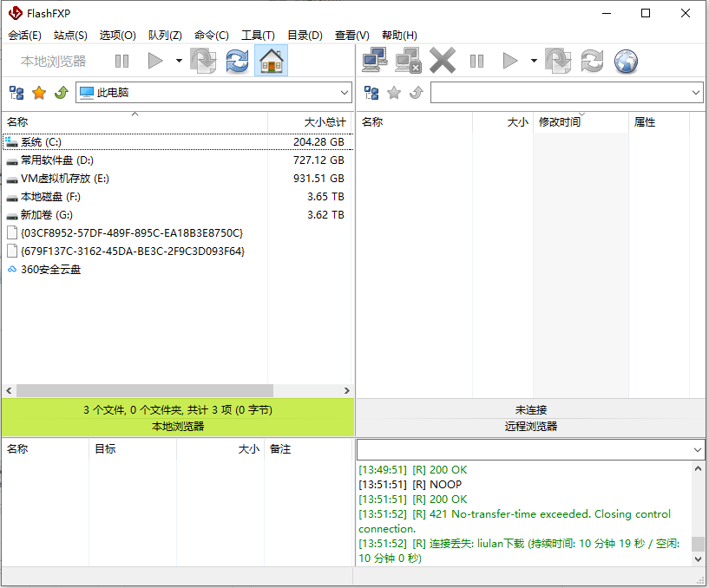Viewport: 709px width, 588px height.
Task: Expand the remote path dropdown
Action: click(695, 93)
